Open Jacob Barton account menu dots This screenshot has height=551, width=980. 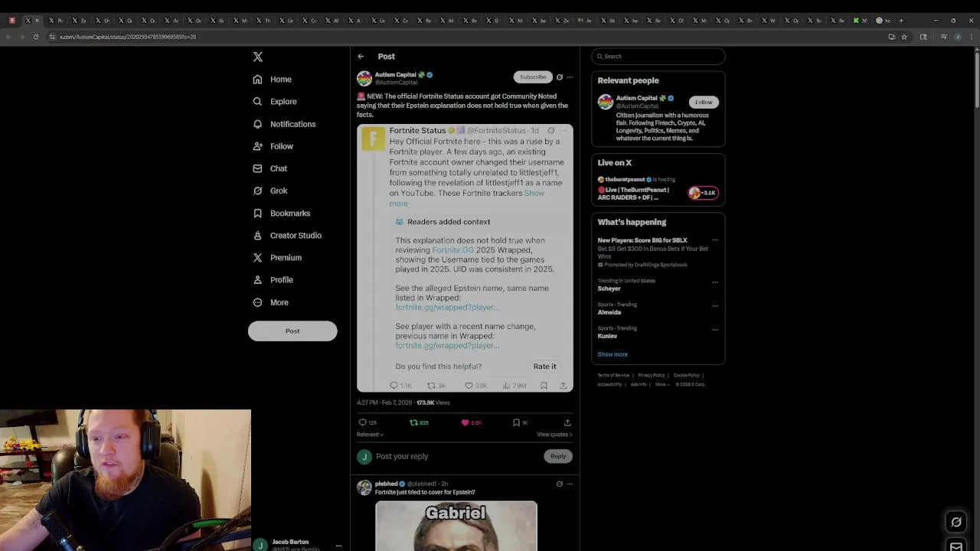coord(338,546)
